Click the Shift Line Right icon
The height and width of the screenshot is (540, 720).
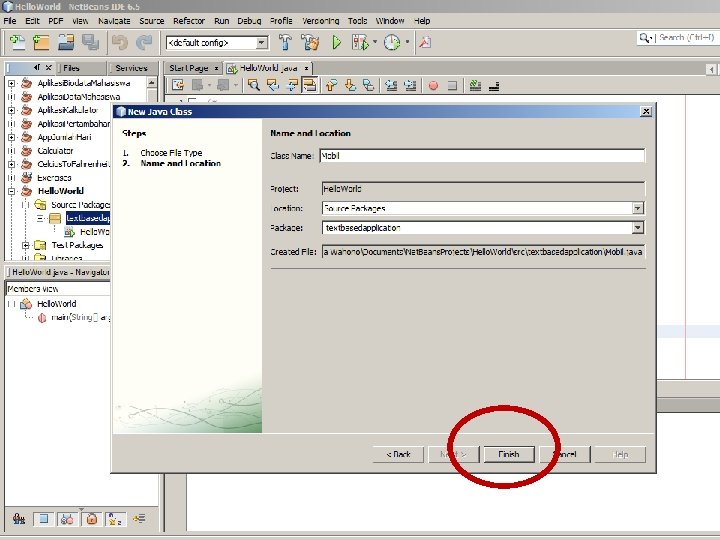click(x=410, y=85)
